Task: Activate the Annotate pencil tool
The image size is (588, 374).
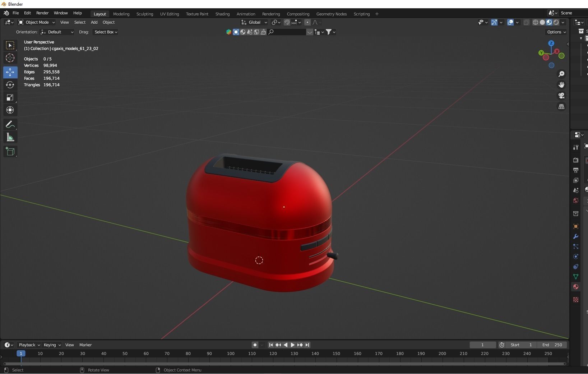Action: coord(10,125)
